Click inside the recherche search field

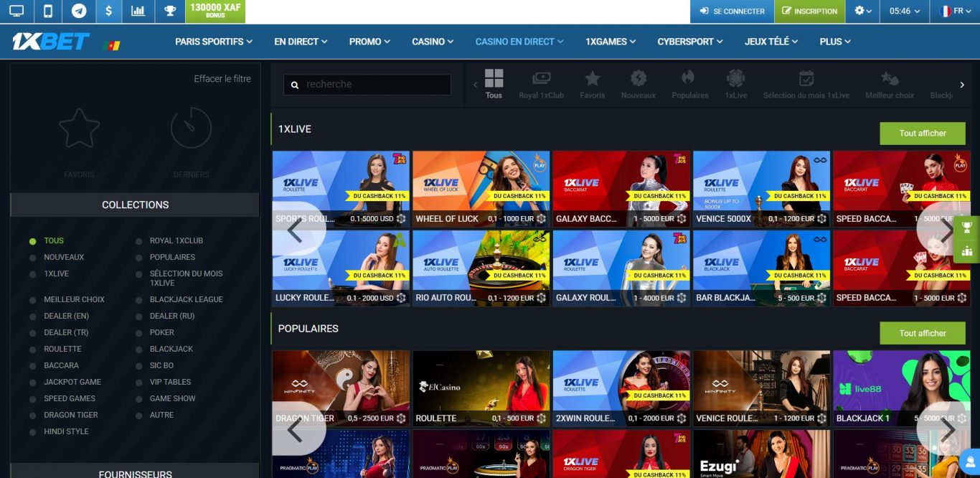(x=366, y=84)
